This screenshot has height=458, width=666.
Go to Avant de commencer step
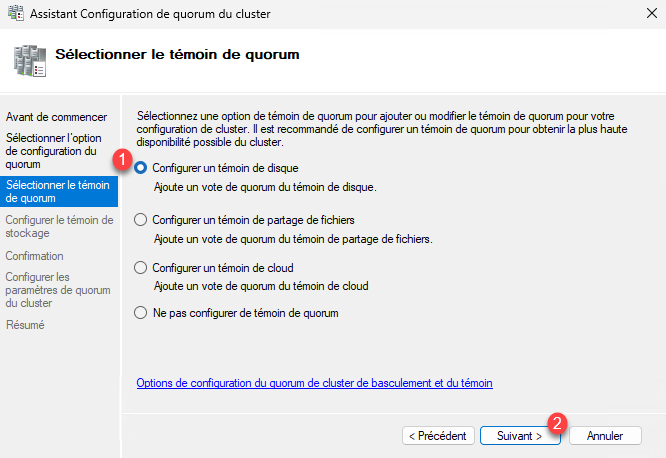tap(56, 117)
